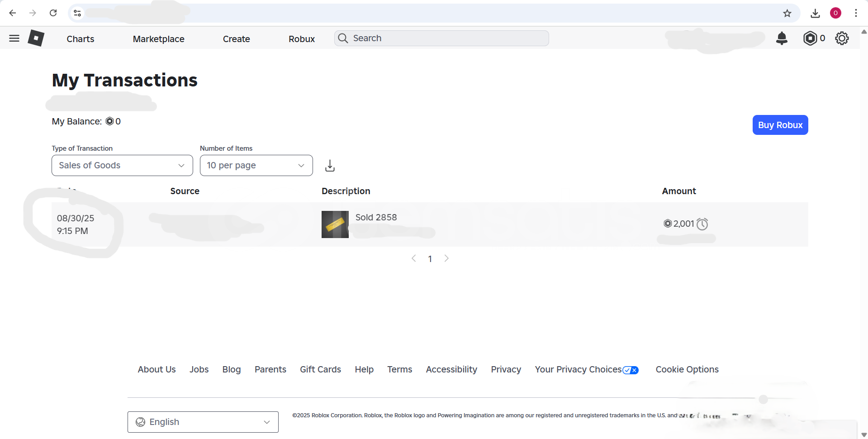The image size is (868, 439).
Task: Click page number 1
Action: [x=430, y=259]
